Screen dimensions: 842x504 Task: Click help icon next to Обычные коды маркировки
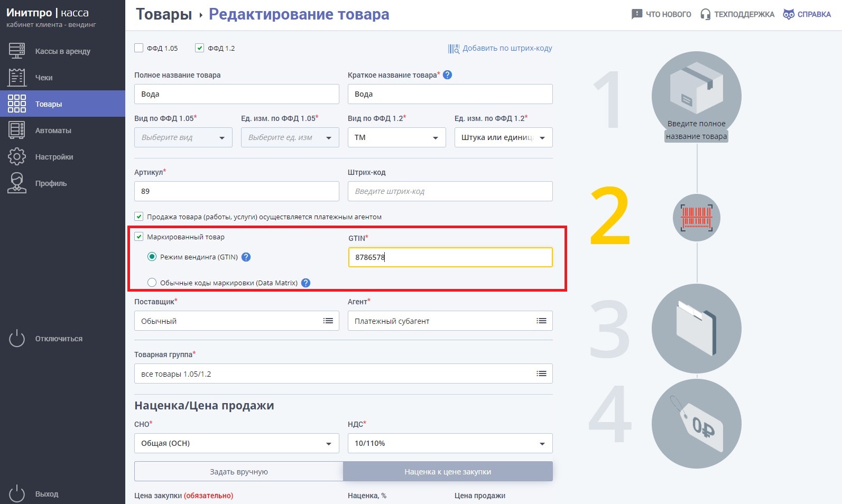[x=306, y=283]
